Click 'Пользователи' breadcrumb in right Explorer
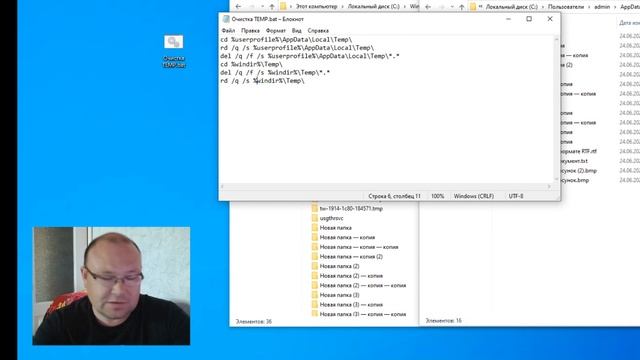Image resolution: width=640 pixels, height=360 pixels. point(566,7)
